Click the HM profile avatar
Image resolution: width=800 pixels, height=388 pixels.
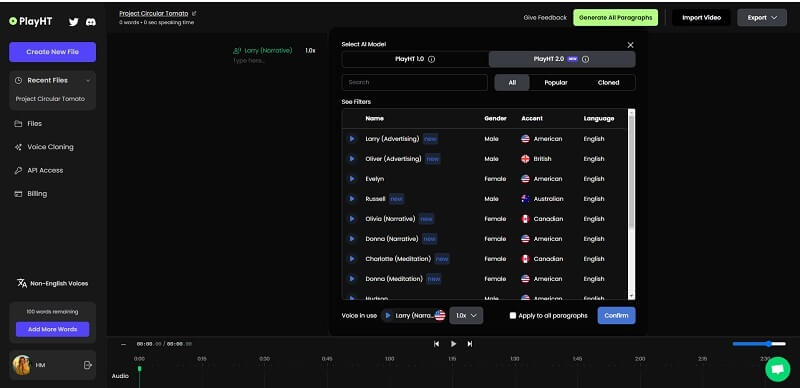click(x=21, y=365)
